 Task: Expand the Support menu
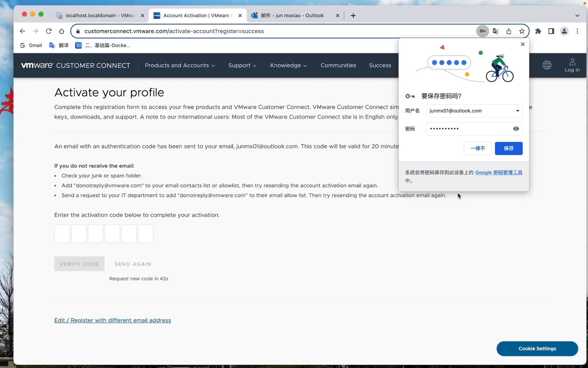[242, 65]
